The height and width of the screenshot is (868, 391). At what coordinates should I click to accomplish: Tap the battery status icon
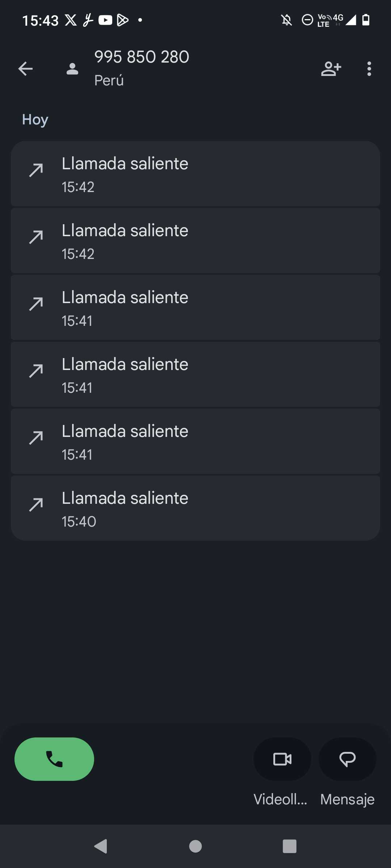[x=366, y=20]
